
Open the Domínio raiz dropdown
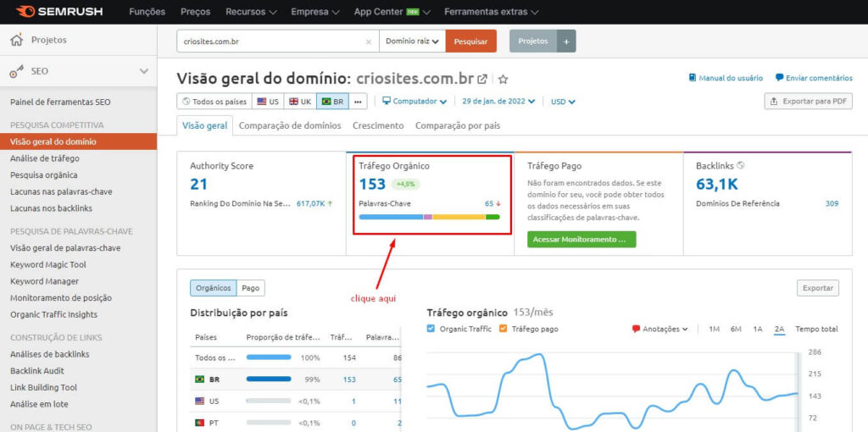click(413, 42)
